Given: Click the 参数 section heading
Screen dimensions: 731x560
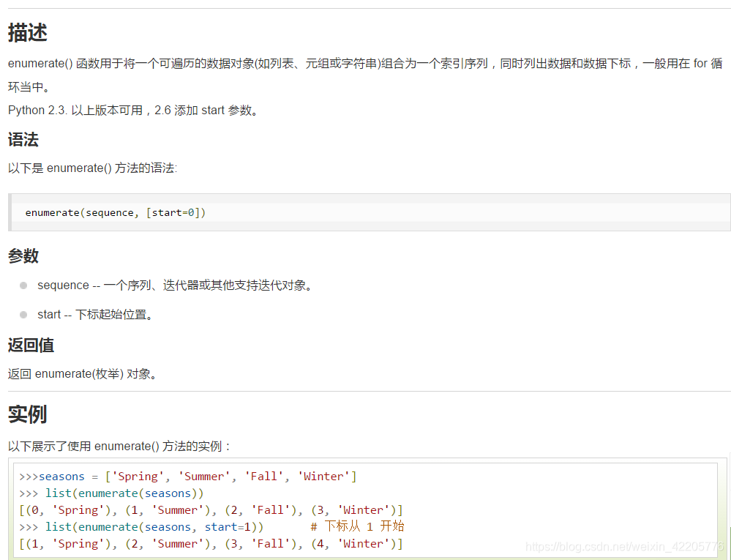Looking at the screenshot, I should point(23,256).
